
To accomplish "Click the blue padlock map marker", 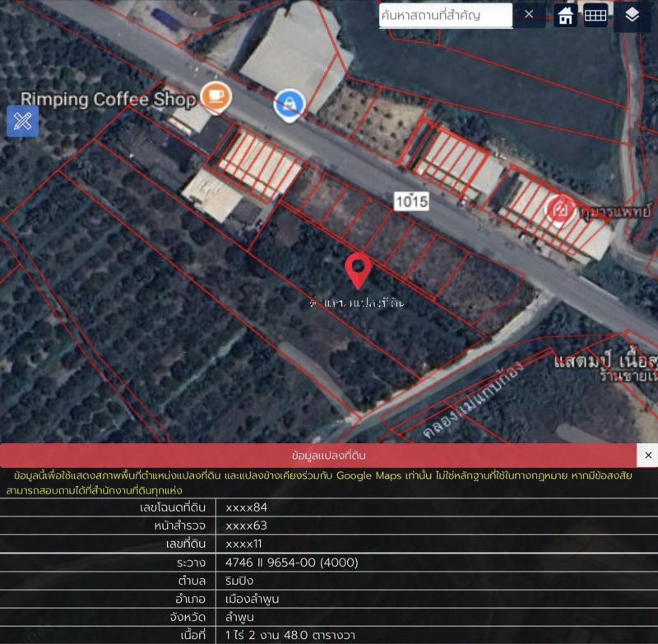I will click(289, 104).
